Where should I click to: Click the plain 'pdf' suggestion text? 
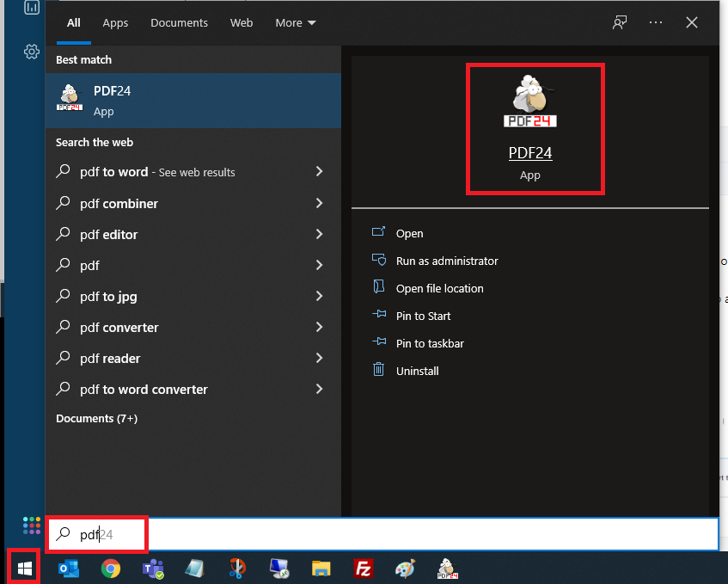coord(89,266)
